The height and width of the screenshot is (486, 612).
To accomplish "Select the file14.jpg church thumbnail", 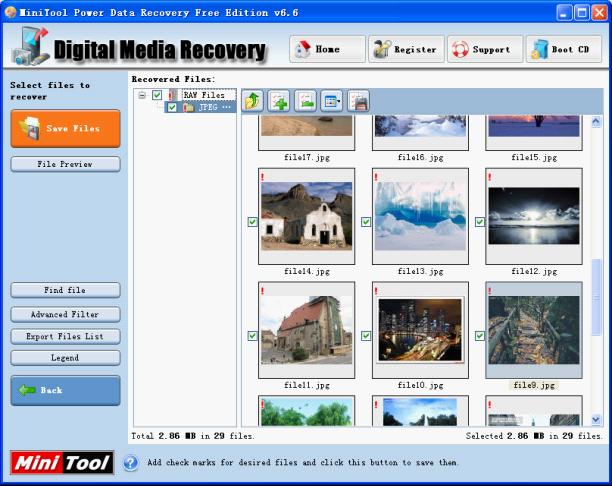I will point(306,216).
